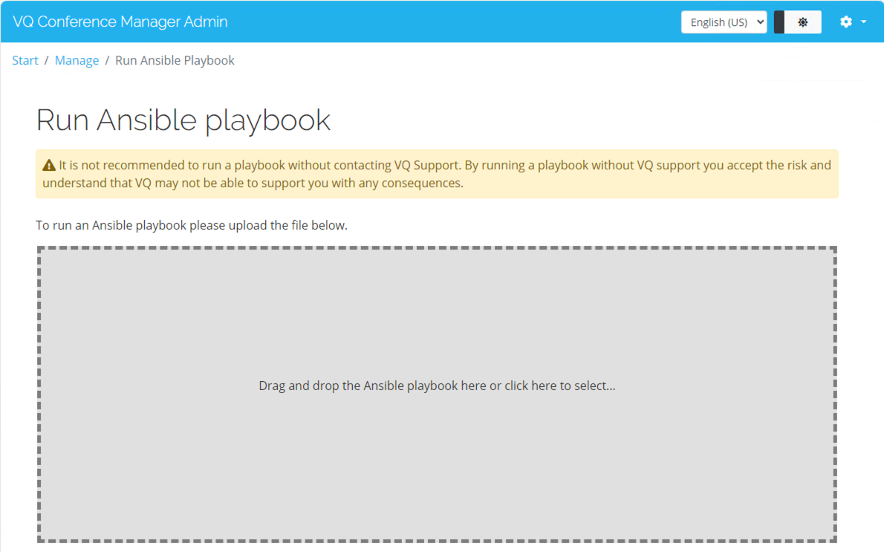
Task: Toggle the dark/light theme switch
Action: [798, 22]
